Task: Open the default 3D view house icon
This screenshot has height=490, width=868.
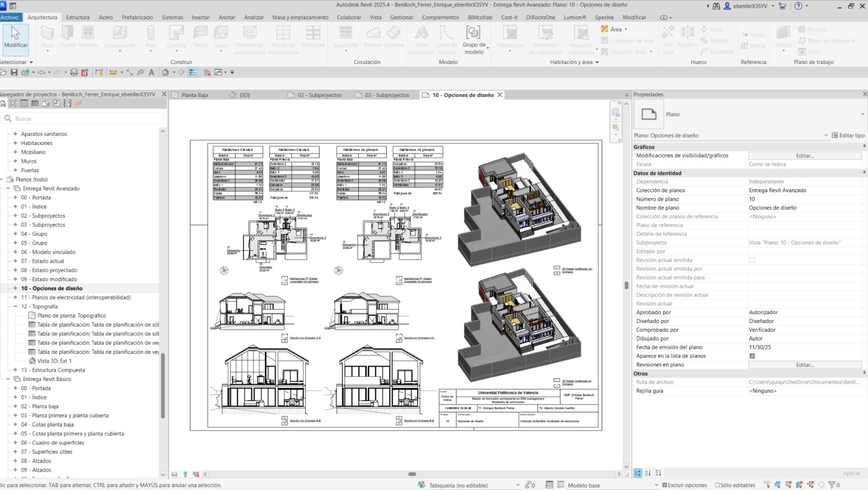Action: tap(165, 72)
